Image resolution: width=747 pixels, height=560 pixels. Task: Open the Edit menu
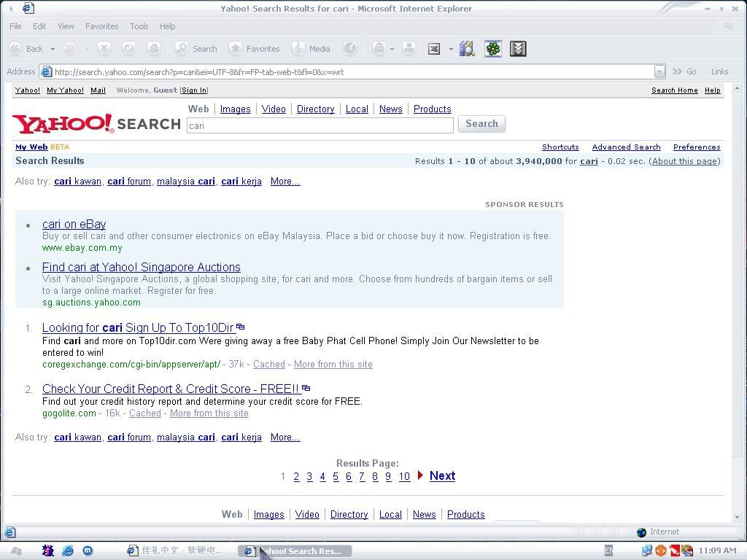pyautogui.click(x=39, y=26)
